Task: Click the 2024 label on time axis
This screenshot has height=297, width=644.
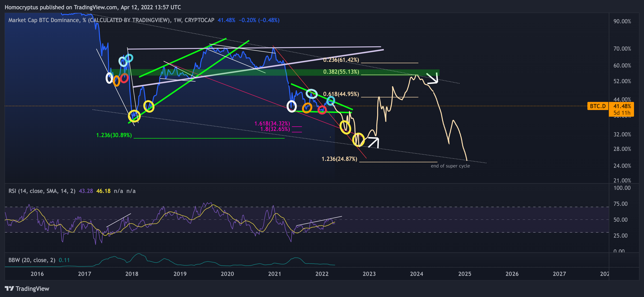Action: pos(416,274)
